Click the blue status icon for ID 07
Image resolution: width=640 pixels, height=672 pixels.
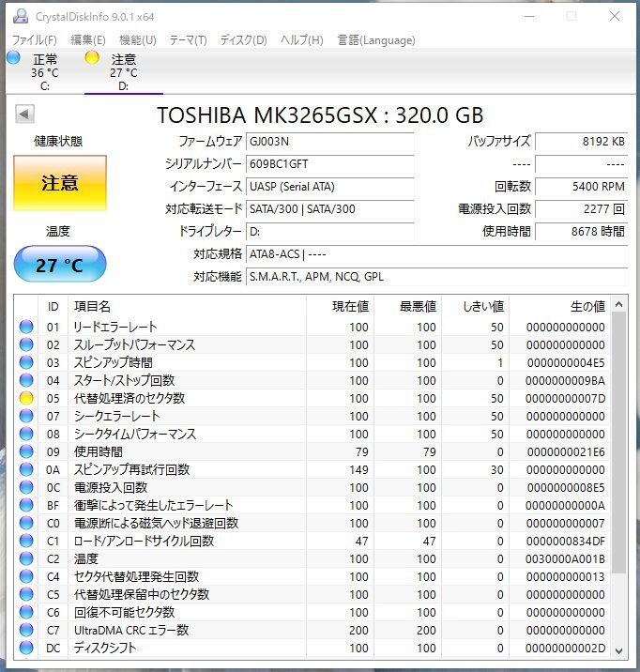click(x=26, y=416)
